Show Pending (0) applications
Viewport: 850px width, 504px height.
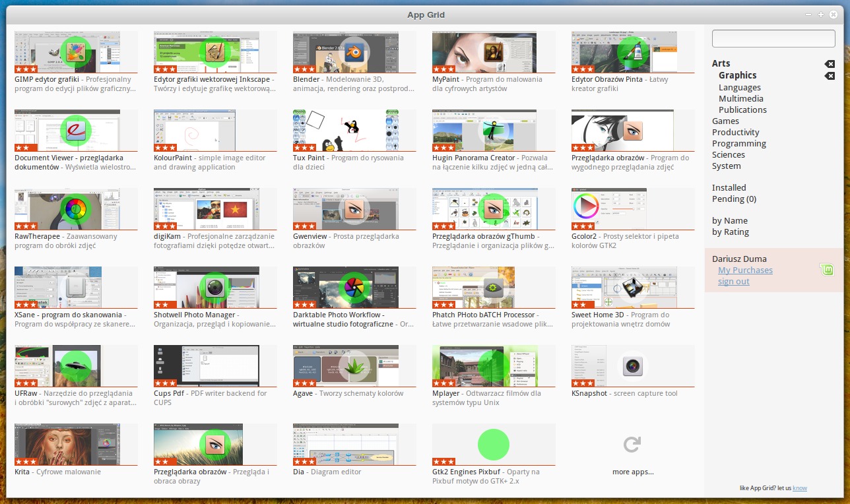(735, 199)
